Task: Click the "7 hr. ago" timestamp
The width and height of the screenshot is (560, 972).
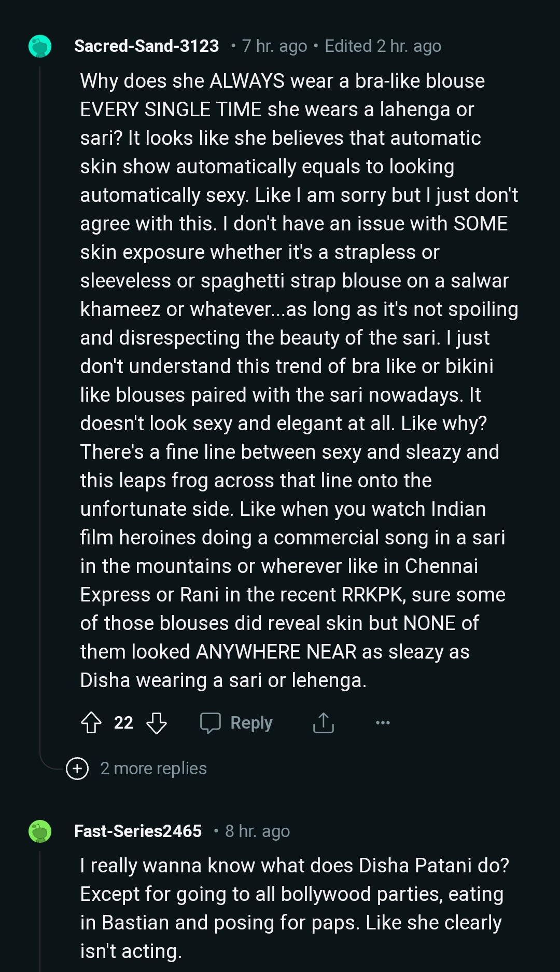Action: pyautogui.click(x=274, y=46)
